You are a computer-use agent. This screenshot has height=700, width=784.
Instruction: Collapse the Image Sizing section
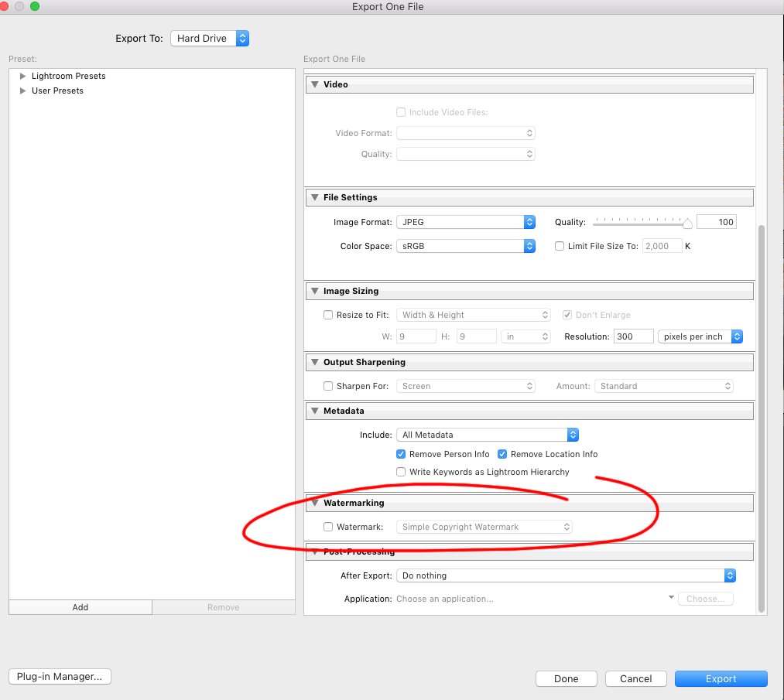point(314,291)
